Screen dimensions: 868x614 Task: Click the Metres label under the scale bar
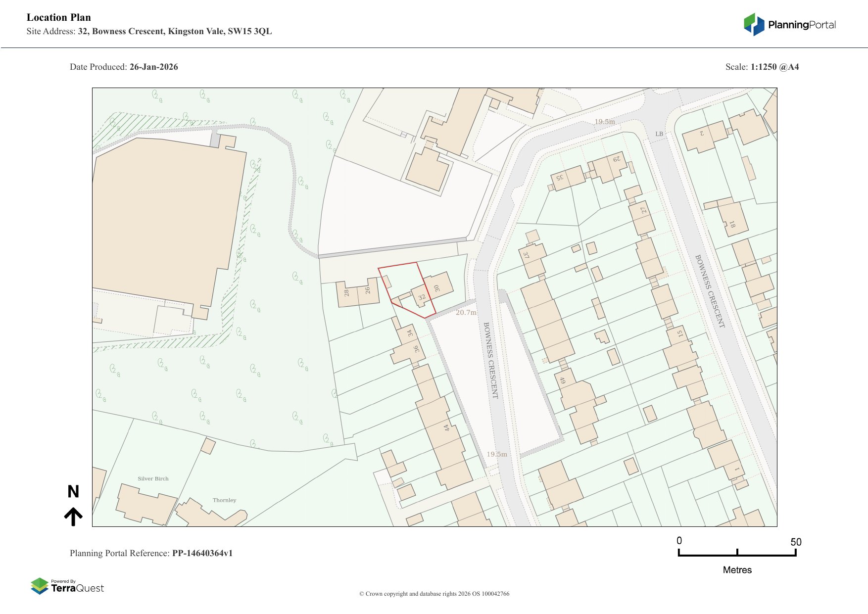737,570
